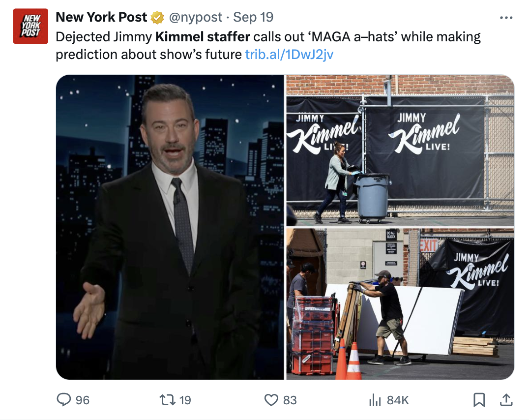Bookmark this New York Post tweet

pos(479,400)
